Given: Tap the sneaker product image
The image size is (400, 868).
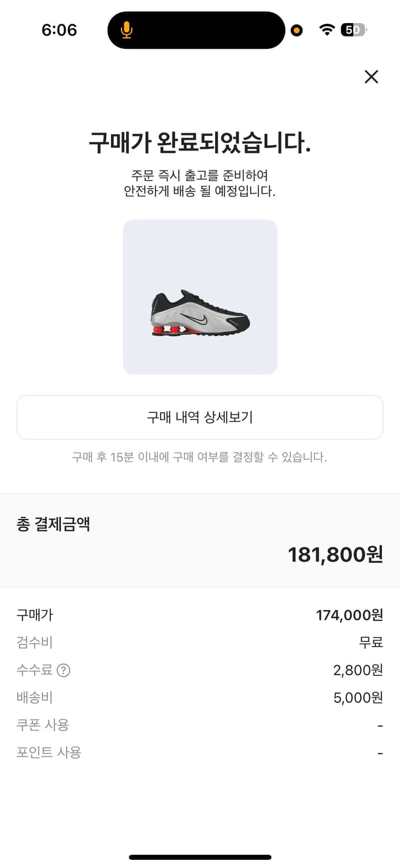Looking at the screenshot, I should 200,297.
